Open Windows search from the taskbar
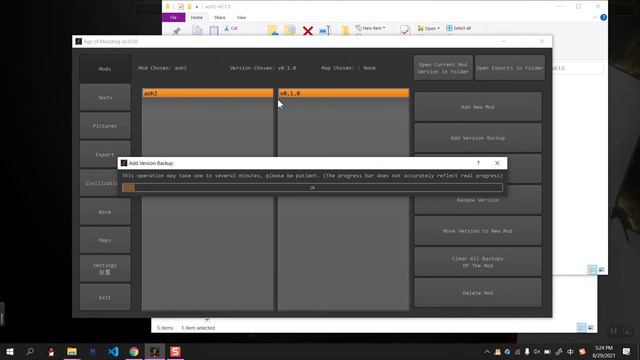Screen dimensions: 640x360 coord(30,351)
